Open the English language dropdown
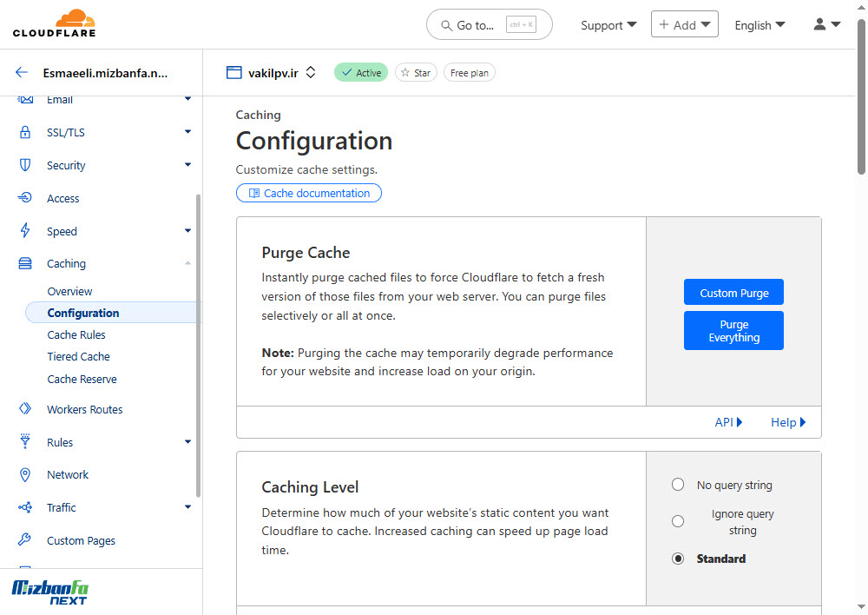Viewport: 868px width, 615px height. point(759,25)
